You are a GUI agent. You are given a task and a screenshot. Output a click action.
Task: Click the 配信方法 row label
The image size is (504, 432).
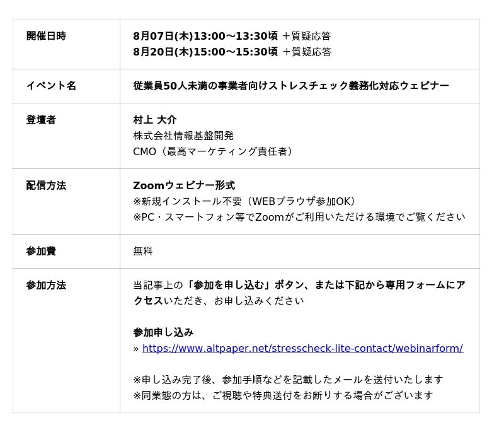point(46,185)
